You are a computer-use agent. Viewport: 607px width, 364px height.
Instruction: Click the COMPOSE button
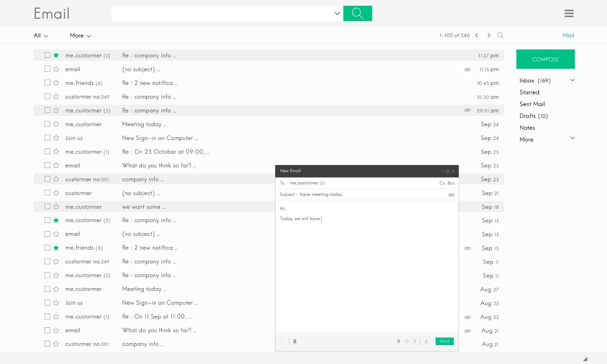(545, 59)
